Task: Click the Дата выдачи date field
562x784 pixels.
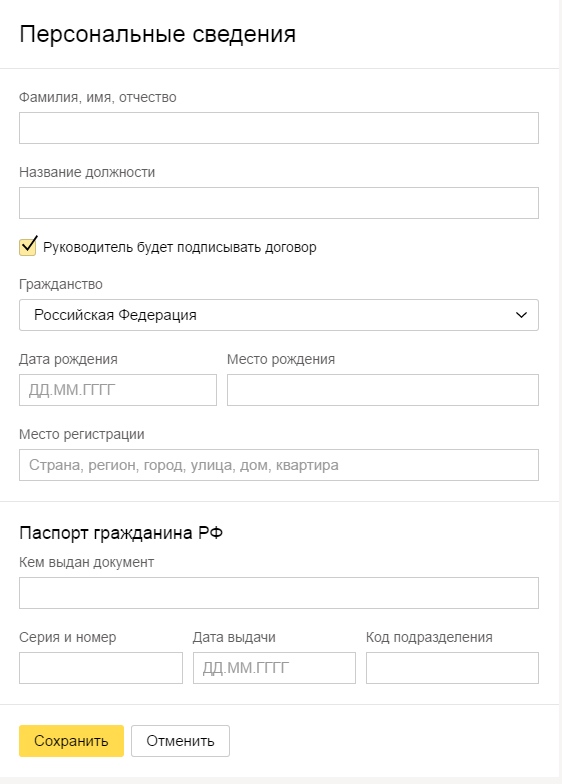Action: pyautogui.click(x=274, y=668)
